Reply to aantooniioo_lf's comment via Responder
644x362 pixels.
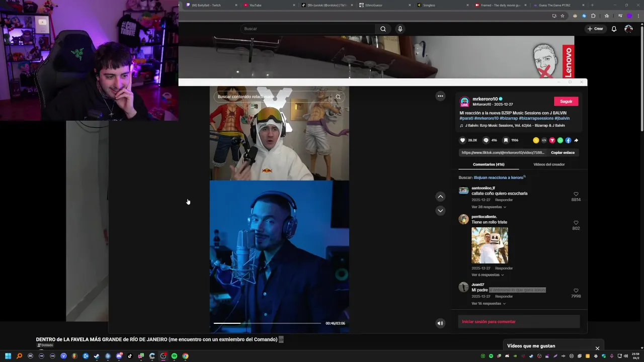[504, 200]
